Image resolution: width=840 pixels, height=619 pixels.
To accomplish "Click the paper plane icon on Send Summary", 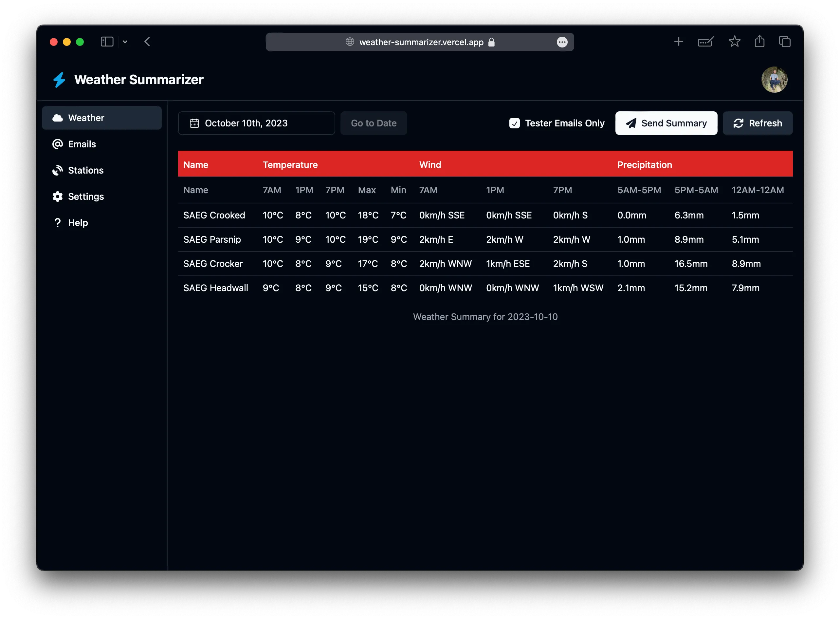I will pos(631,123).
